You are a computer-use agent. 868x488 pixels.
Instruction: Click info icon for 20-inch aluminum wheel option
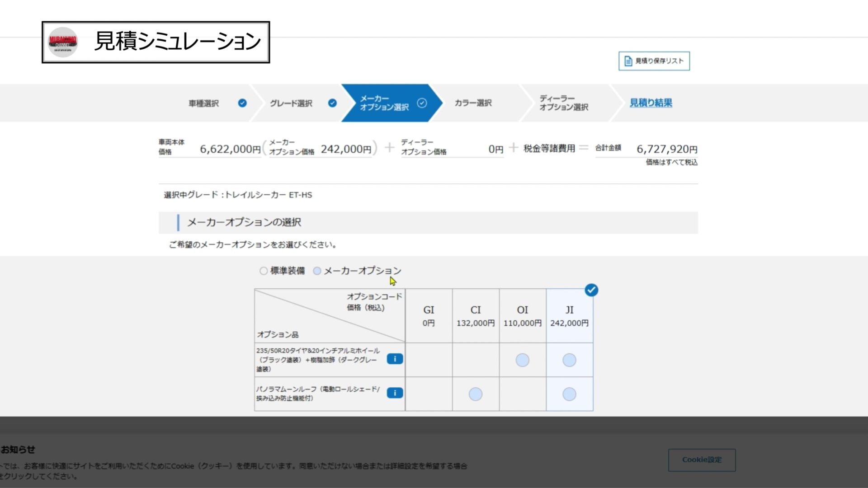[x=395, y=359]
